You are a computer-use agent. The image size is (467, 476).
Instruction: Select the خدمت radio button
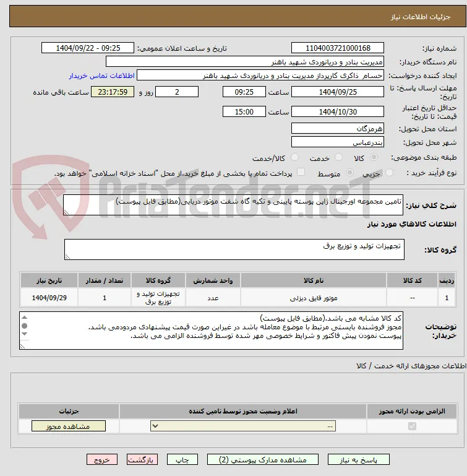tap(338, 157)
